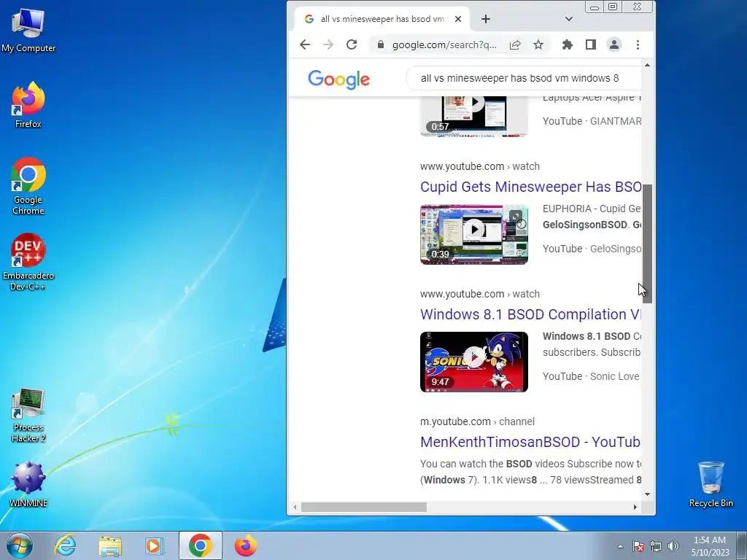Click the Google search query box
Viewport: 747px width, 560px height.
click(x=524, y=78)
